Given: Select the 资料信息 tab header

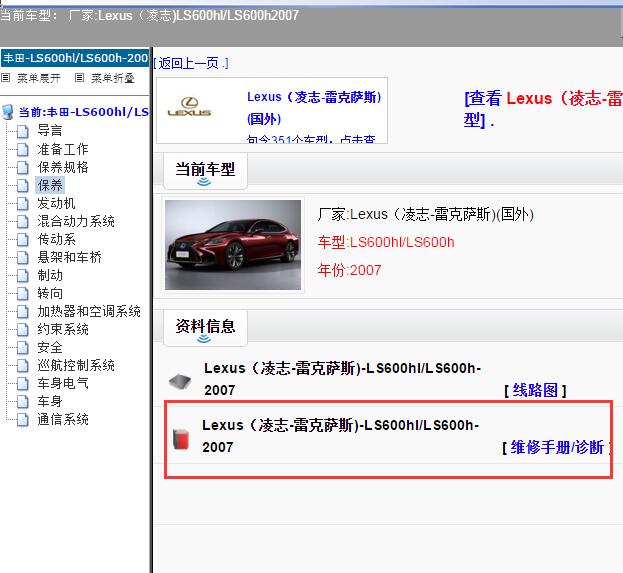Looking at the screenshot, I should [x=205, y=328].
